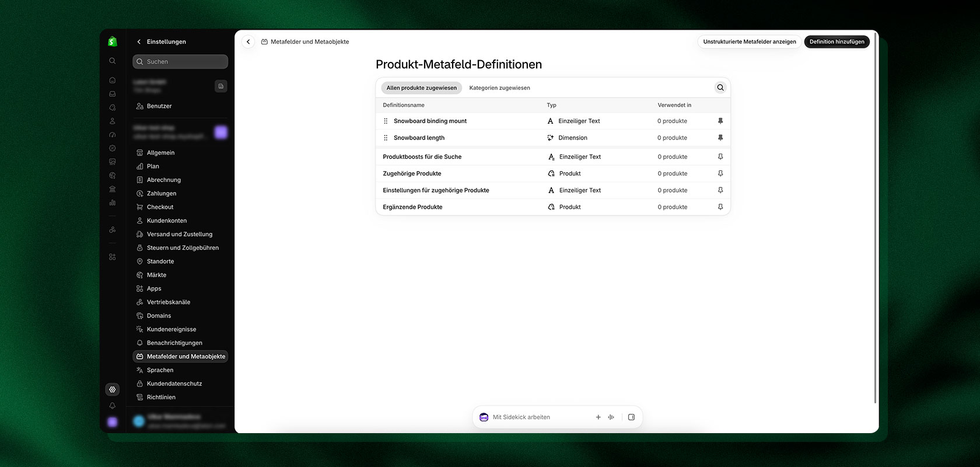Open the Shopify logo home icon
Image resolution: width=980 pixels, height=467 pixels.
coord(113,41)
